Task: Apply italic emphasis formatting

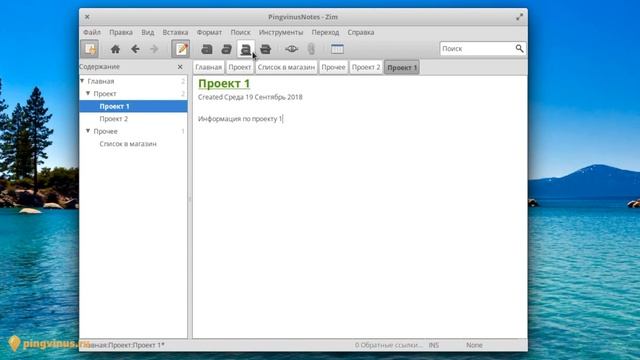Action: 226,49
